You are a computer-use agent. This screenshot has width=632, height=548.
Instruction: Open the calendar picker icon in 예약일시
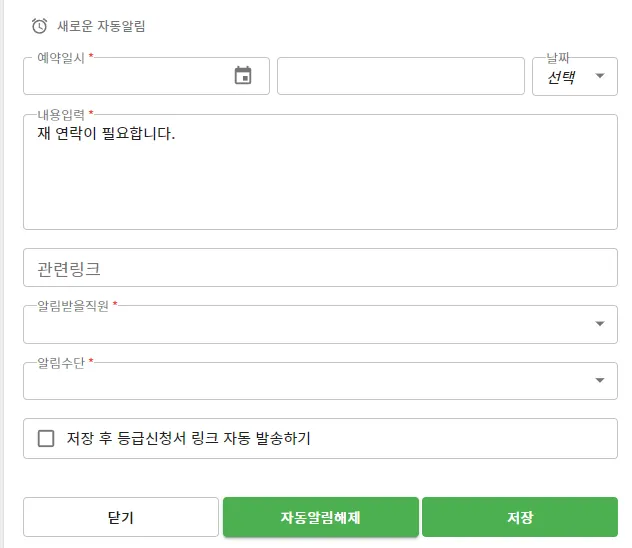point(243,76)
